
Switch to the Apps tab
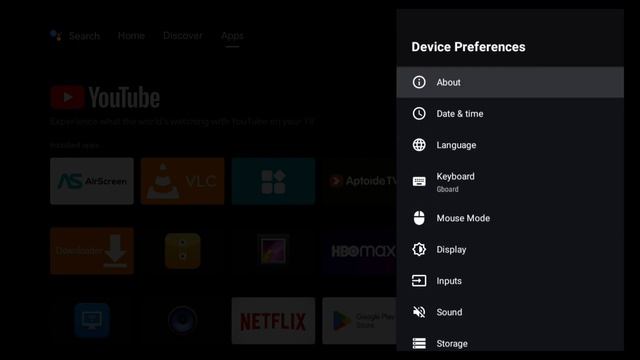232,36
